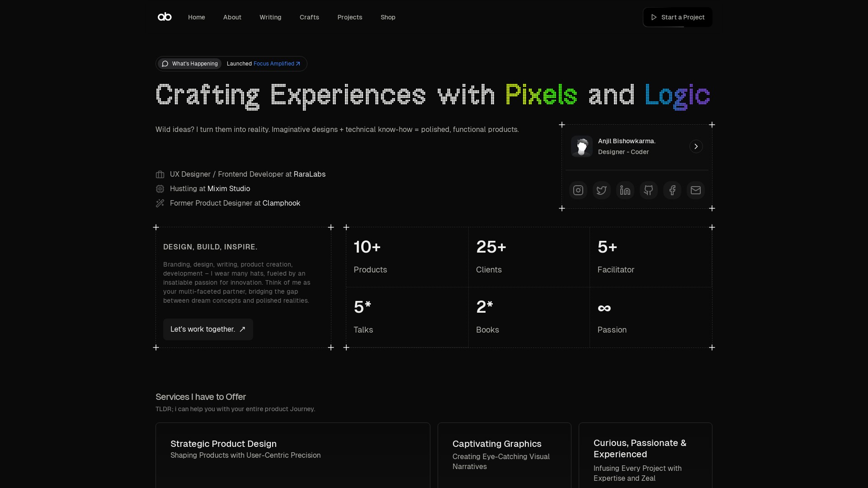The image size is (868, 488).
Task: Click the Facebook icon
Action: (672, 190)
